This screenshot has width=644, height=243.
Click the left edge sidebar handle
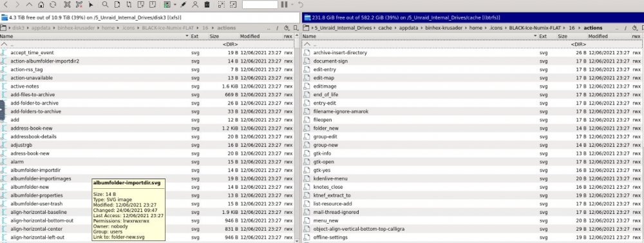2,110
